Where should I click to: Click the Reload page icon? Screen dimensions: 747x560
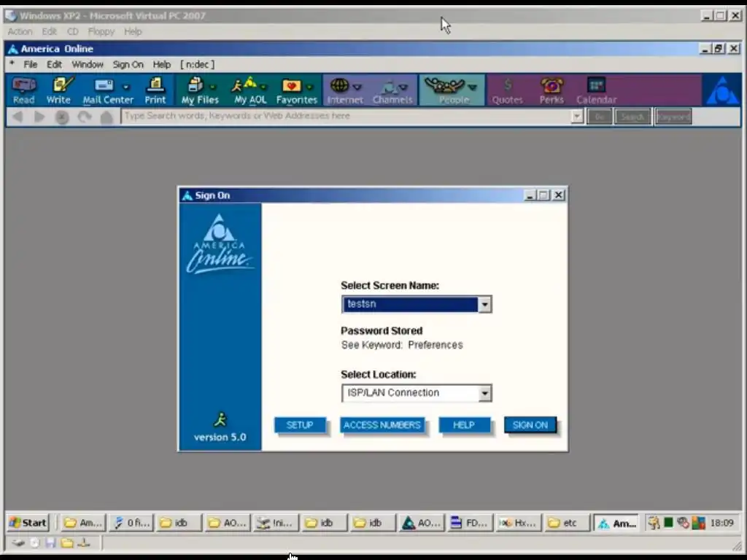pyautogui.click(x=85, y=117)
